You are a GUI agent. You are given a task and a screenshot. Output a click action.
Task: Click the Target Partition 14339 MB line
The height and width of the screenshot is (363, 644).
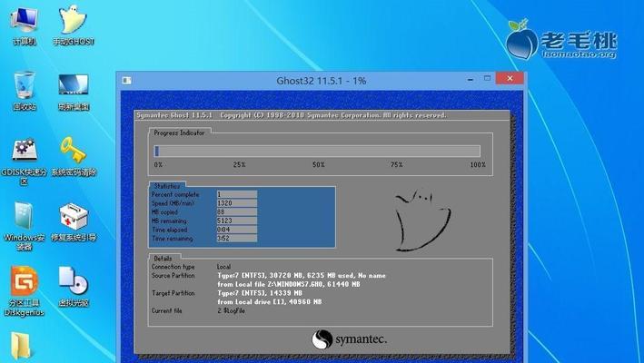click(x=260, y=293)
